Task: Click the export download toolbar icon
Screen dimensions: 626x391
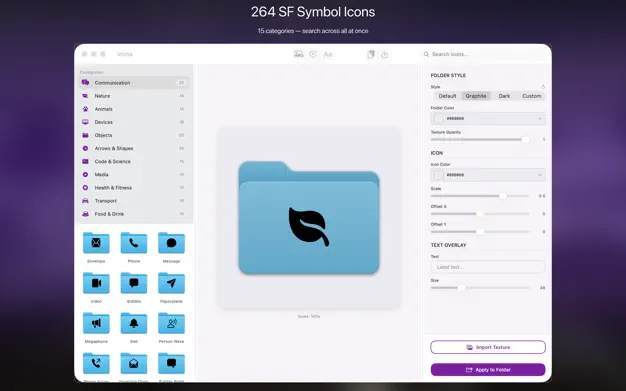Action: click(x=384, y=54)
